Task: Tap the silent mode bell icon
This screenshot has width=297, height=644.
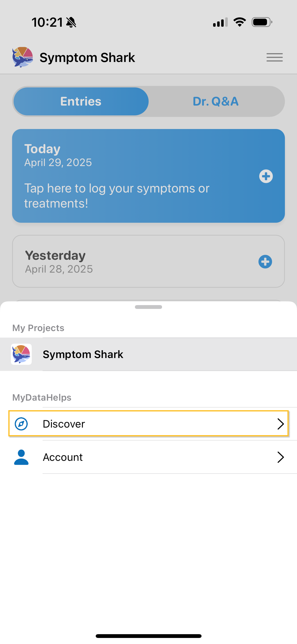Action: pyautogui.click(x=71, y=22)
